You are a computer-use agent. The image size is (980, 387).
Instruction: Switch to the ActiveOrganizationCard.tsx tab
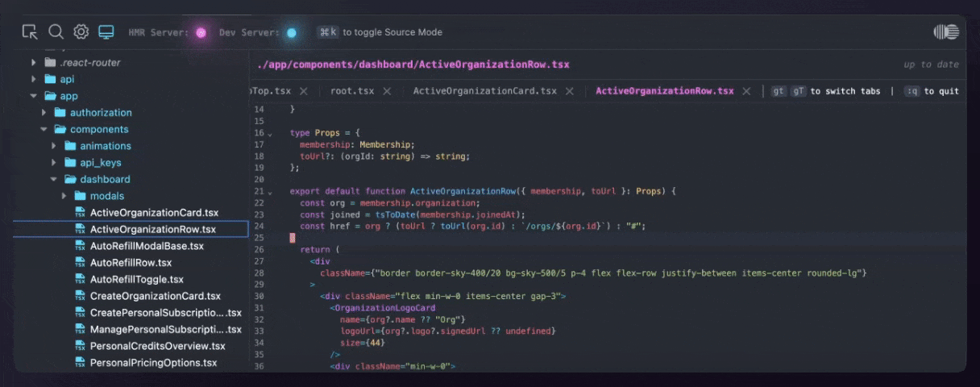484,91
